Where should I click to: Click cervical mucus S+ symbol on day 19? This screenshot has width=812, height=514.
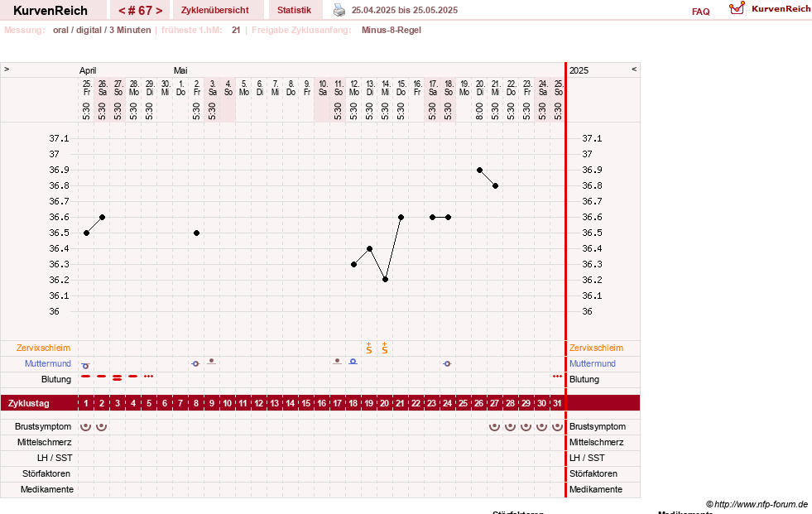coord(368,348)
